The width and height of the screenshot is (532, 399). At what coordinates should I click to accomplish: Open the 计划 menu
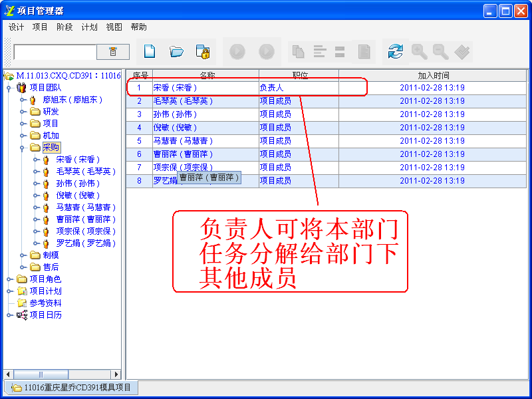[89, 27]
